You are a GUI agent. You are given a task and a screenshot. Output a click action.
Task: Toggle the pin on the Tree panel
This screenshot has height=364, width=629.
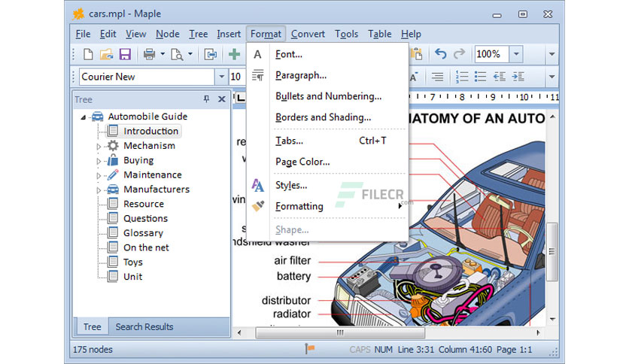coord(207,99)
